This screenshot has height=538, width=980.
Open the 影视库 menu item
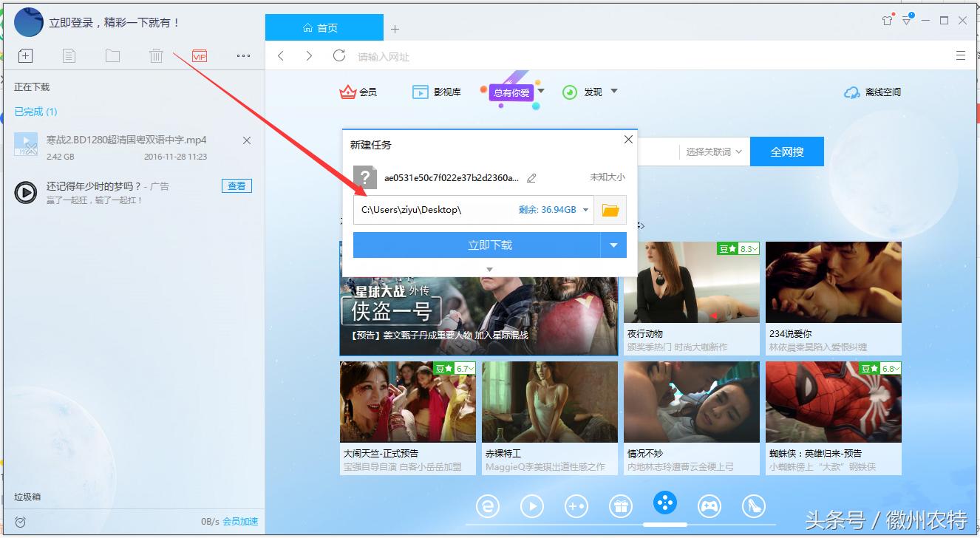[x=436, y=92]
